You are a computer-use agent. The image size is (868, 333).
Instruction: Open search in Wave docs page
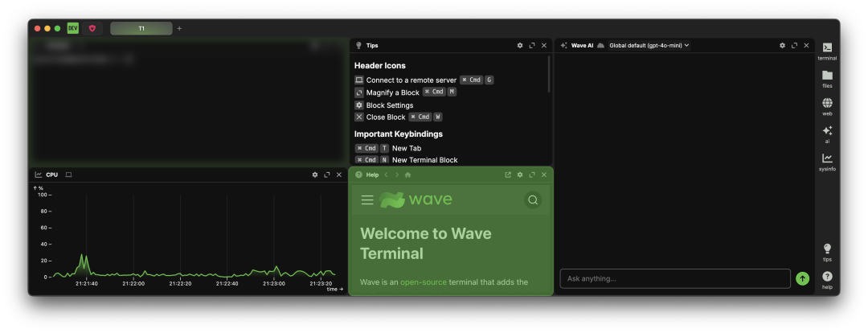pos(533,200)
